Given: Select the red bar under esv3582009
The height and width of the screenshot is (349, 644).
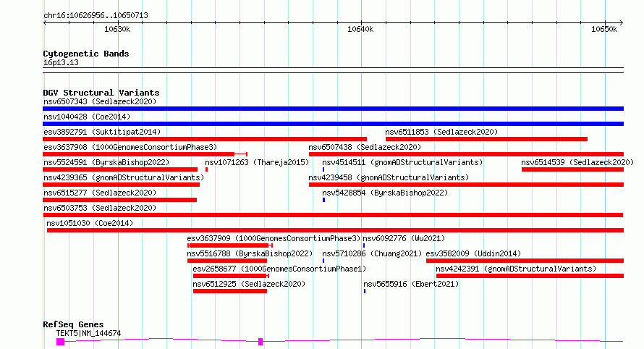Looking at the screenshot, I should point(525,261).
